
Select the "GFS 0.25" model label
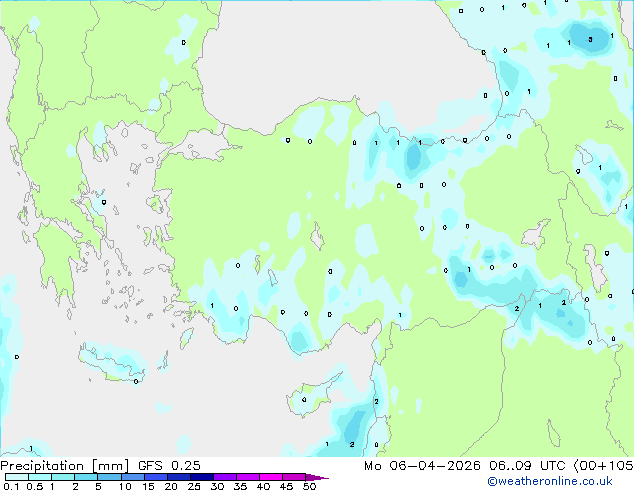tap(169, 466)
